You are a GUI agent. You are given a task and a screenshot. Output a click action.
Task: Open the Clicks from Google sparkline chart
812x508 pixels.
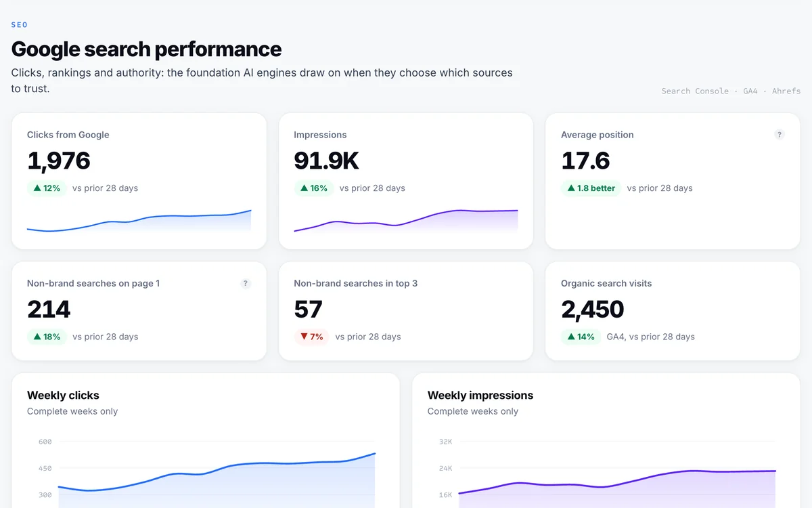(x=139, y=221)
